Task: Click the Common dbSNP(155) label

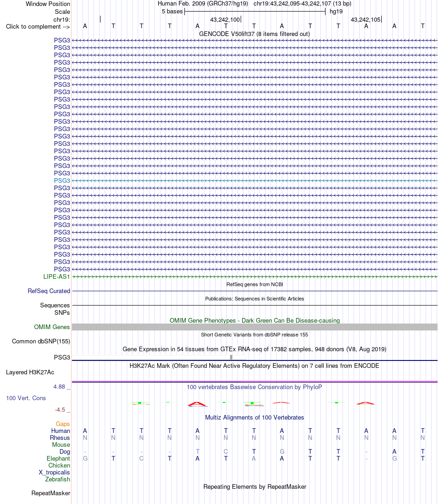Action: (x=41, y=342)
